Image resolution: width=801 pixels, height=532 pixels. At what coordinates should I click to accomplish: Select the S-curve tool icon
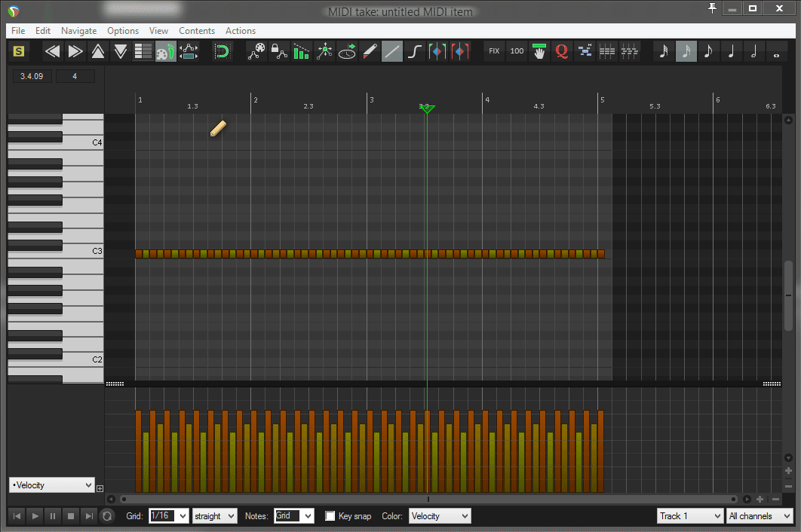click(x=415, y=51)
